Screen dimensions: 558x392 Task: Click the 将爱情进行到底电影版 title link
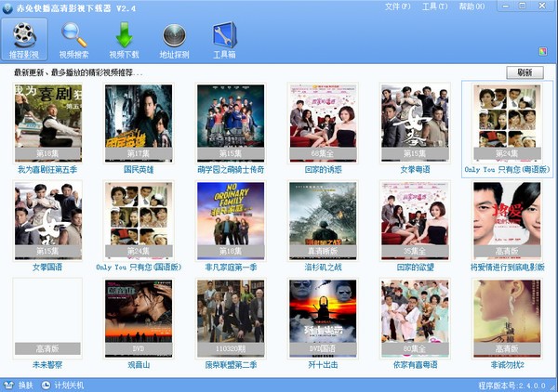(508, 268)
